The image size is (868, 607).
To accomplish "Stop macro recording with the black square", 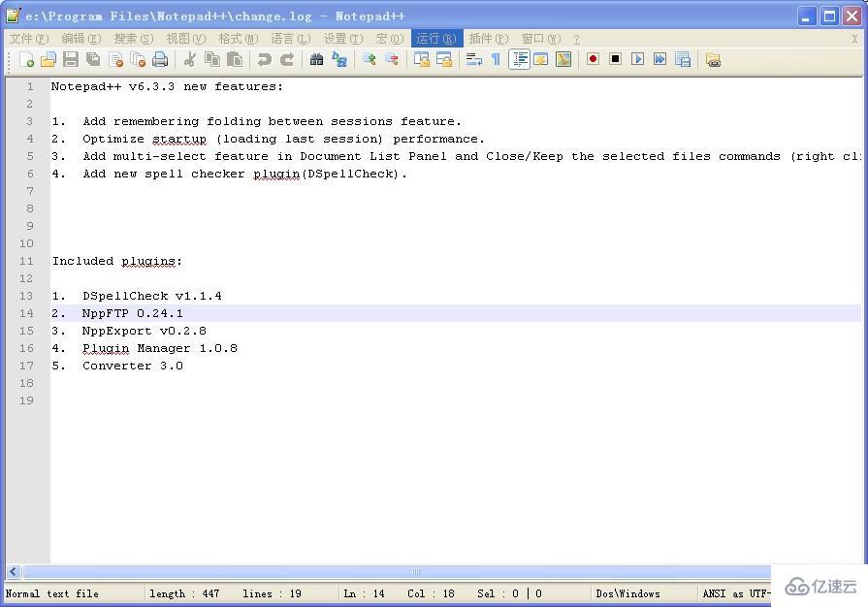I will (615, 59).
